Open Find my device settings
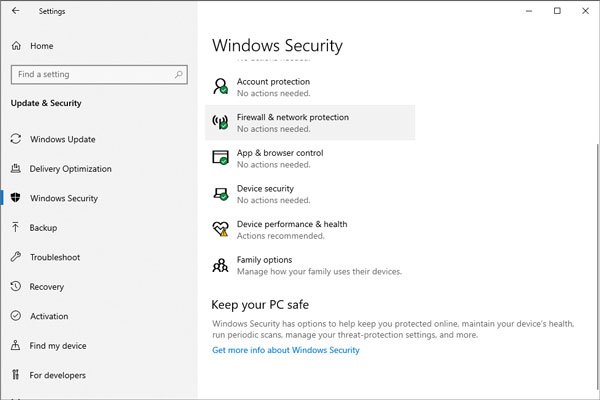 [x=99, y=345]
